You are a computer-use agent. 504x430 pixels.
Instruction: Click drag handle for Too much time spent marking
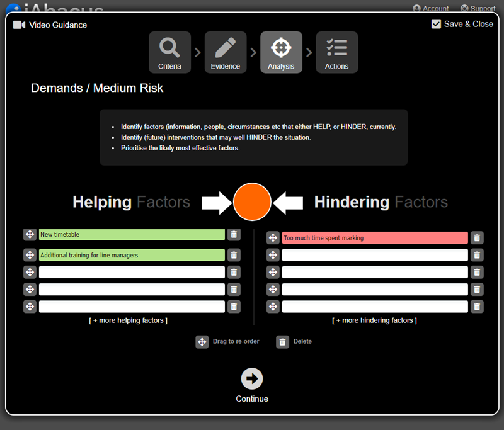[x=273, y=238]
